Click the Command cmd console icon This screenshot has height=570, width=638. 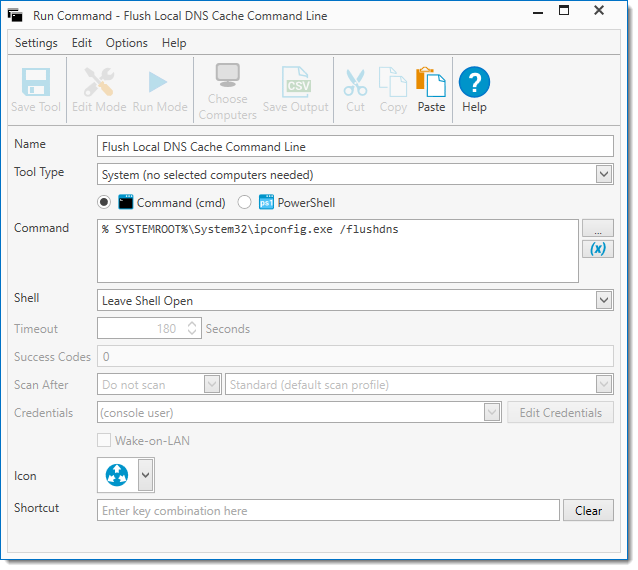125,202
